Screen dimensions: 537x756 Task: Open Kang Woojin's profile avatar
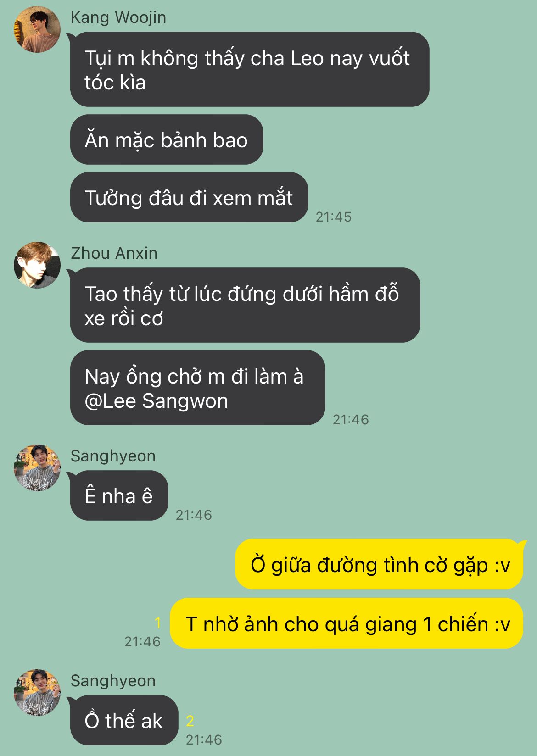tap(38, 29)
